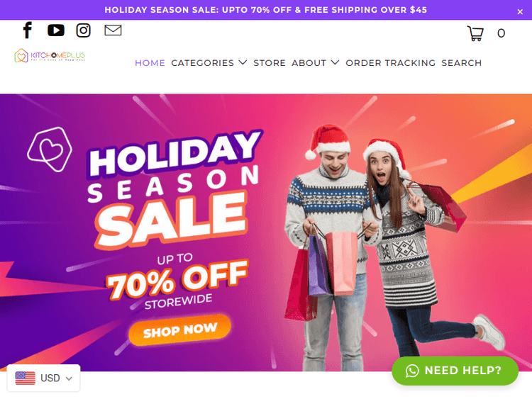Image resolution: width=532 pixels, height=399 pixels.
Task: Expand the About dropdown menu
Action: coord(315,62)
